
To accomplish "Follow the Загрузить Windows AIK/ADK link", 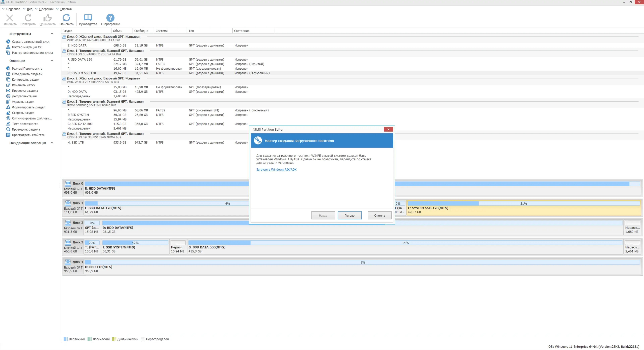I will tap(276, 169).
